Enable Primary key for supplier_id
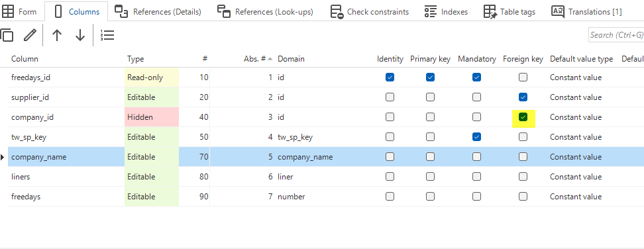Screen dimensions: 644x249 click(x=430, y=97)
